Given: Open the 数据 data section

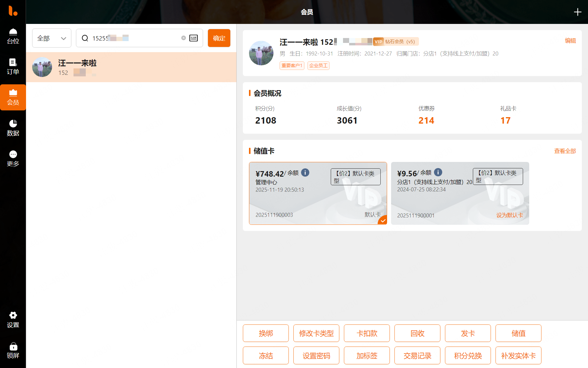Looking at the screenshot, I should pos(13,128).
